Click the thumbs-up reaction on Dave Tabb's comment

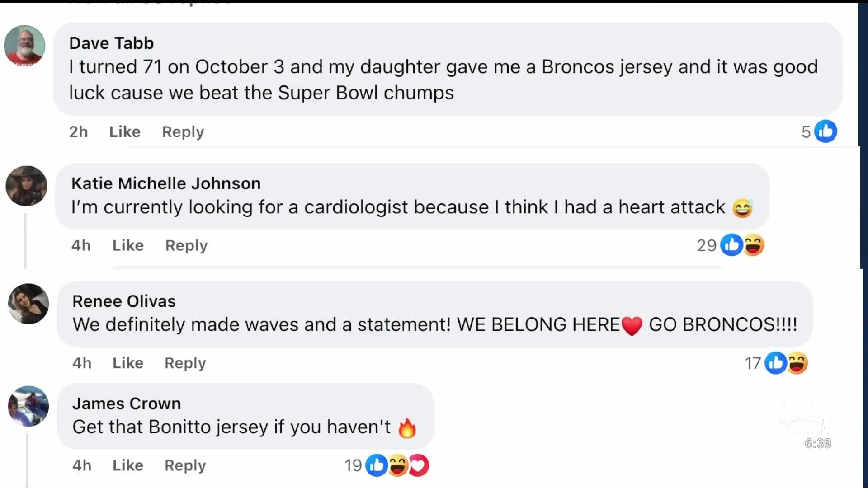826,131
